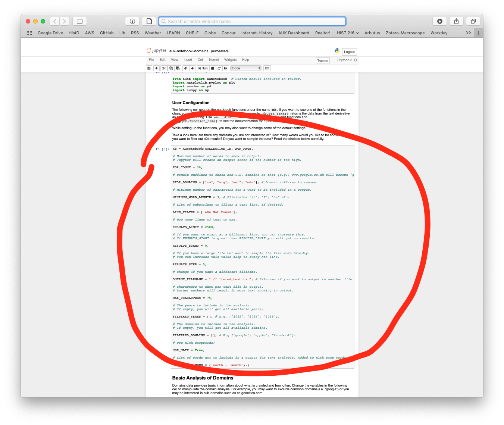Viewport: 504px width, 425px height.
Task: Open the cell type Code dropdown
Action: click(x=246, y=68)
